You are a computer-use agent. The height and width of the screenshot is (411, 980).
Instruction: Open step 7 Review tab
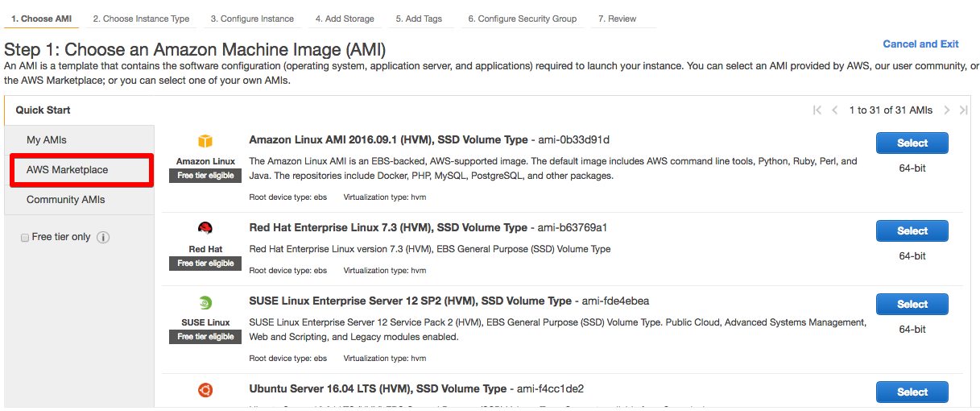pyautogui.click(x=617, y=19)
